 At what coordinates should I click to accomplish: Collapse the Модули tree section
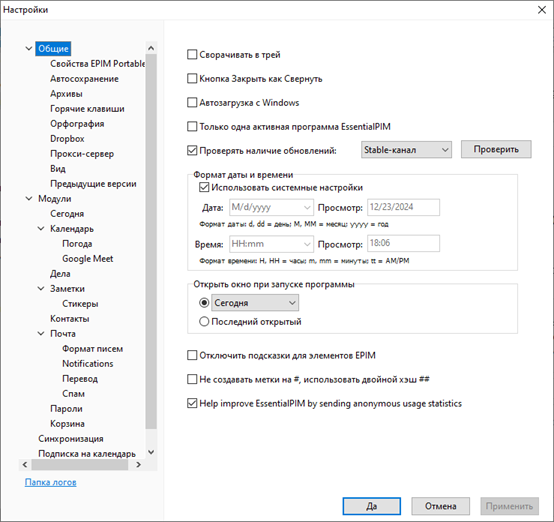pos(29,199)
